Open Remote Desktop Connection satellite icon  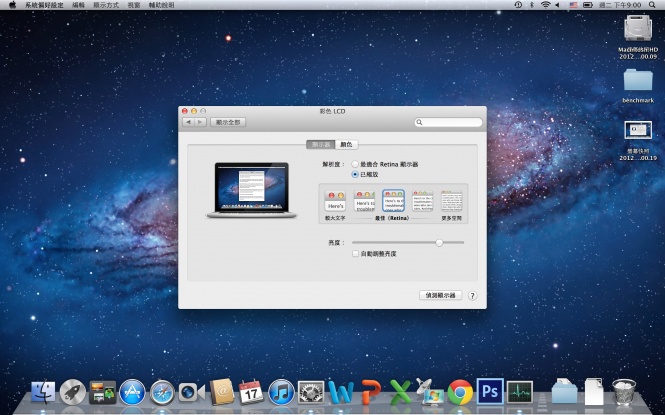(430, 391)
